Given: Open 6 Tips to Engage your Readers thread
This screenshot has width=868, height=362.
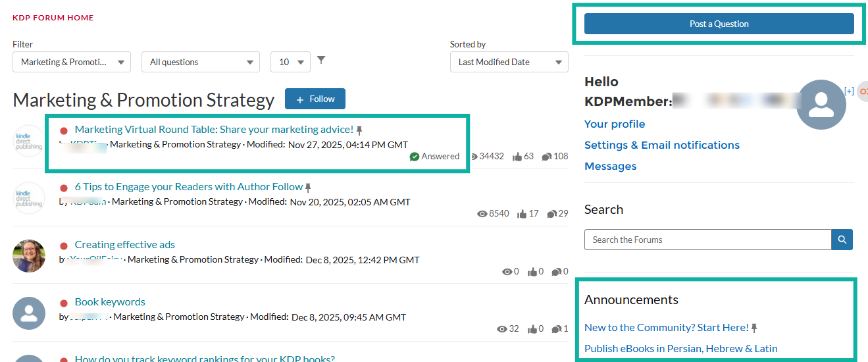Looking at the screenshot, I should pyautogui.click(x=189, y=187).
